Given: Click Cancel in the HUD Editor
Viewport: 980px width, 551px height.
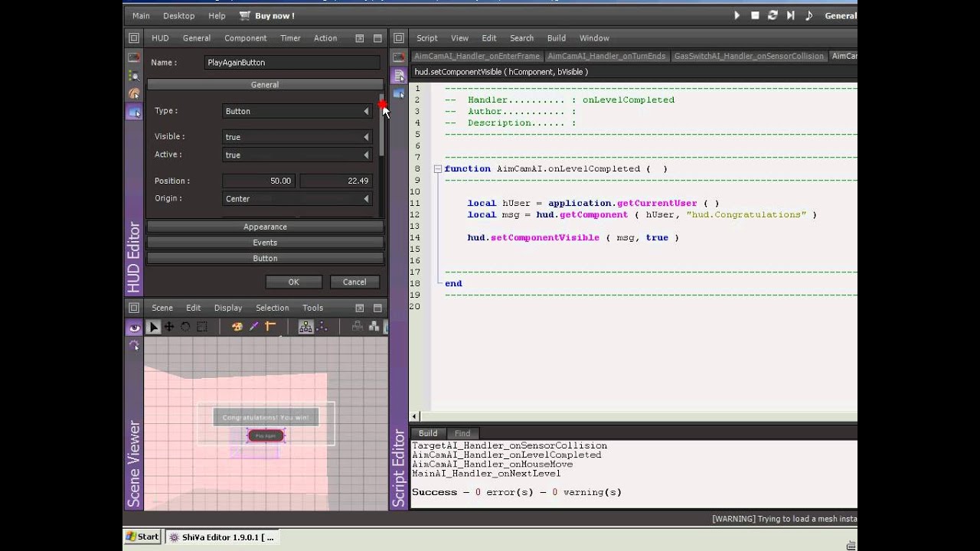Looking at the screenshot, I should (354, 282).
